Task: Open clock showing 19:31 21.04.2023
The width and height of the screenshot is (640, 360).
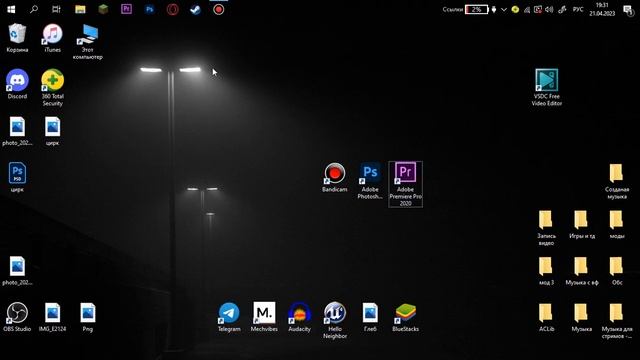Action: coord(602,9)
